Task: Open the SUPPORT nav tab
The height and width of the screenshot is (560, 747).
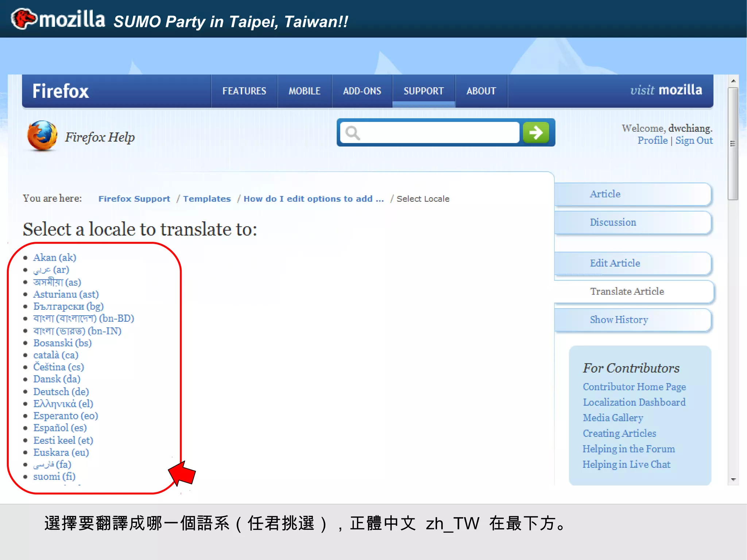Action: [x=424, y=91]
